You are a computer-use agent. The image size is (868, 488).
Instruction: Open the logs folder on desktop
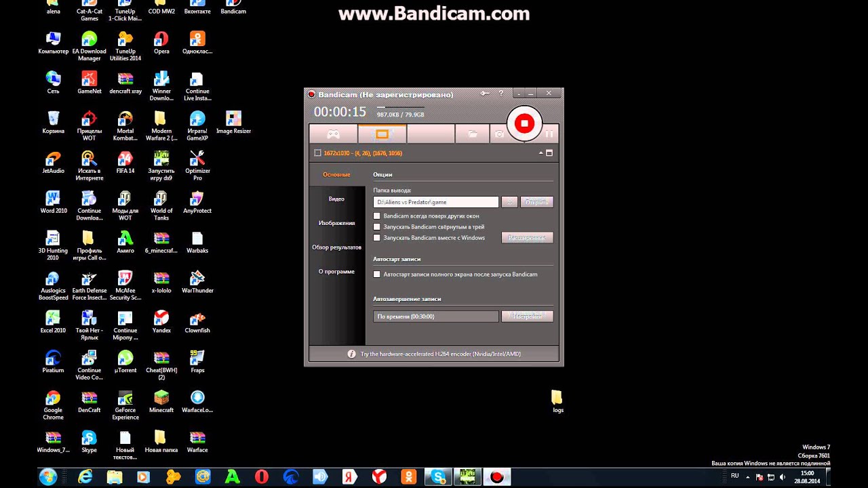(x=557, y=401)
